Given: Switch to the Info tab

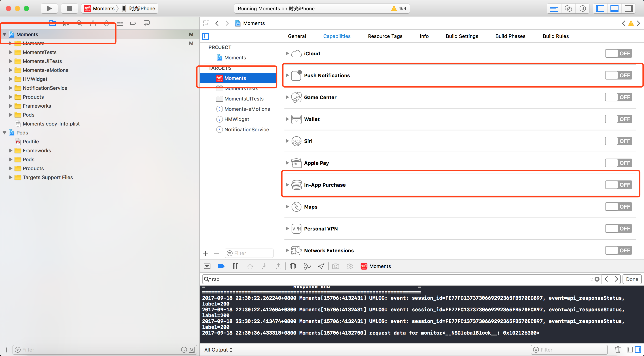Looking at the screenshot, I should 424,36.
